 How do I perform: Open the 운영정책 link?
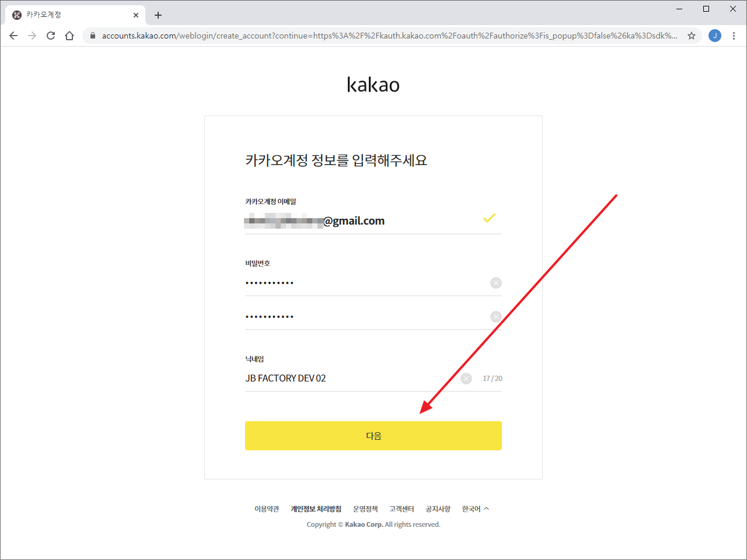coord(365,509)
